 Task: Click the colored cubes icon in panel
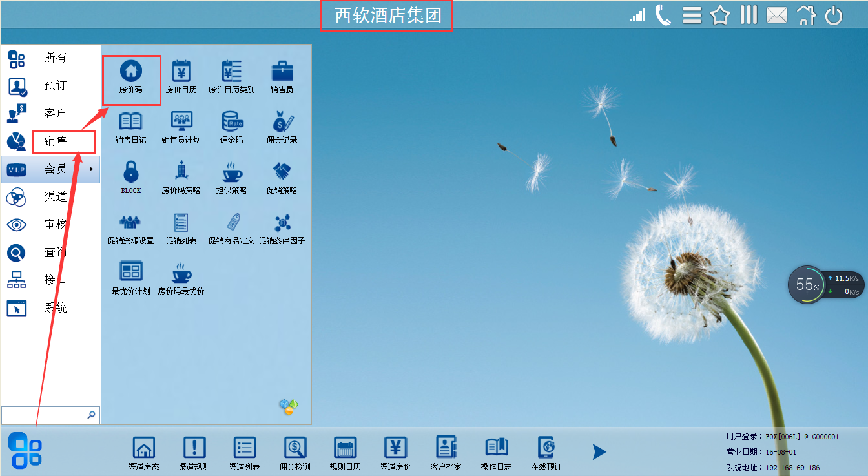point(288,406)
